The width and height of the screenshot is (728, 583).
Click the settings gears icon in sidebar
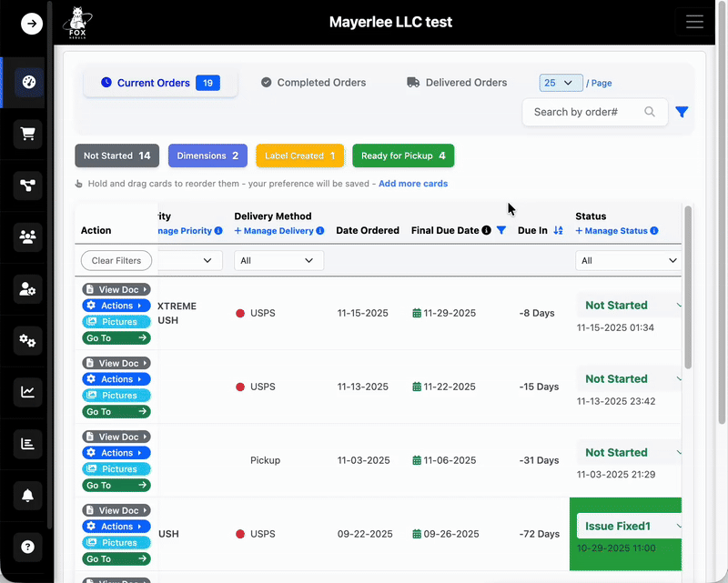[27, 340]
